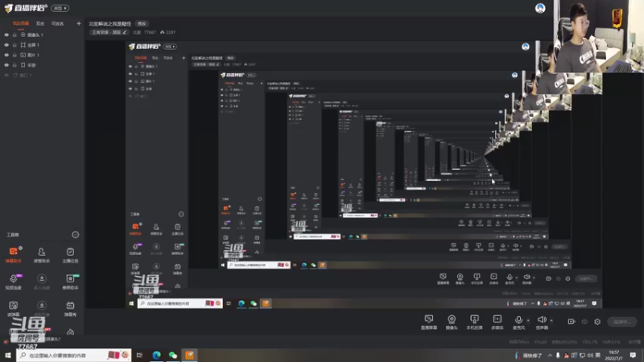Image resolution: width=644 pixels, height=362 pixels.
Task: Open the weather widget on the taskbar
Action: click(529, 356)
